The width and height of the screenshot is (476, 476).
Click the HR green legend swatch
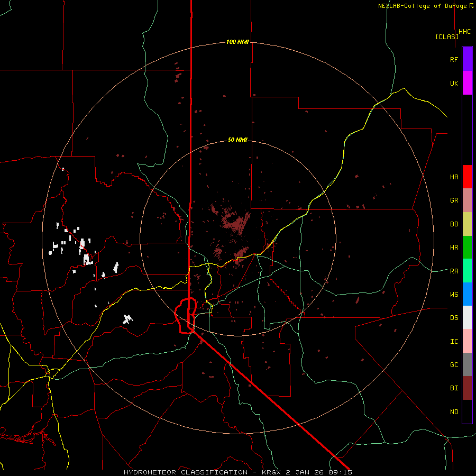(467, 248)
